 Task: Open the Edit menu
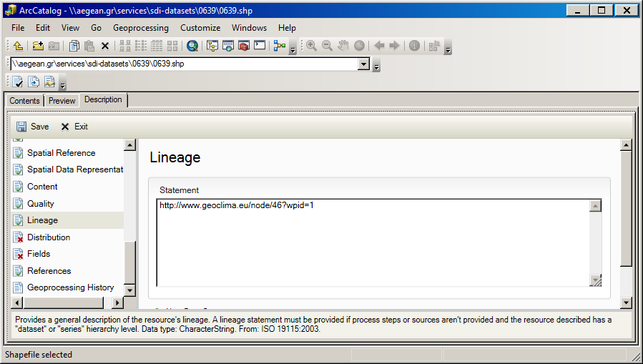[x=43, y=28]
